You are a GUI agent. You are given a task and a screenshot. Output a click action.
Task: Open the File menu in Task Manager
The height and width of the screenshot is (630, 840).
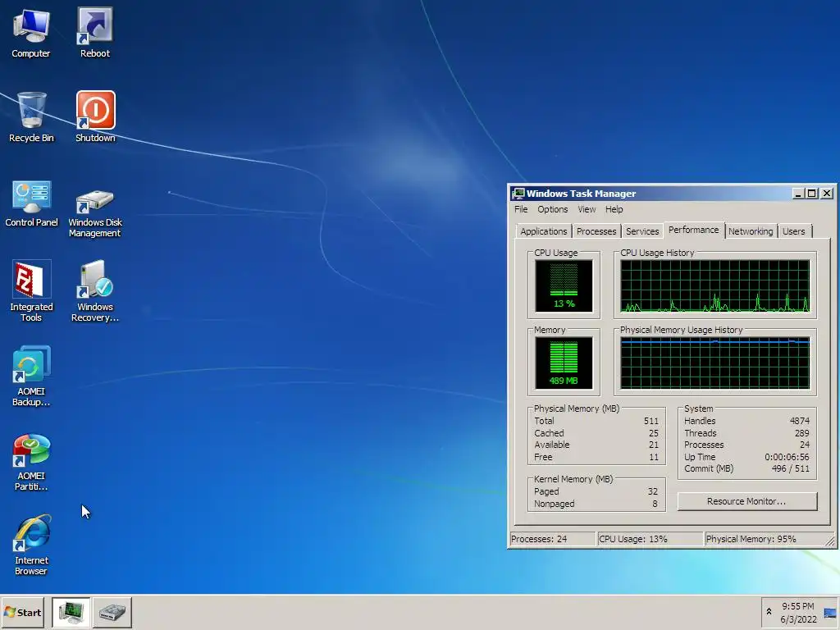[x=521, y=209]
